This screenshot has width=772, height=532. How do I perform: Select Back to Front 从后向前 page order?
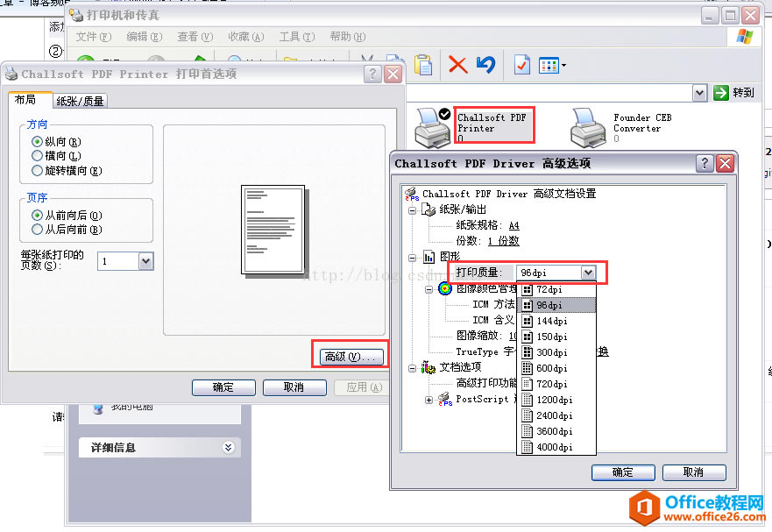pyautogui.click(x=37, y=229)
